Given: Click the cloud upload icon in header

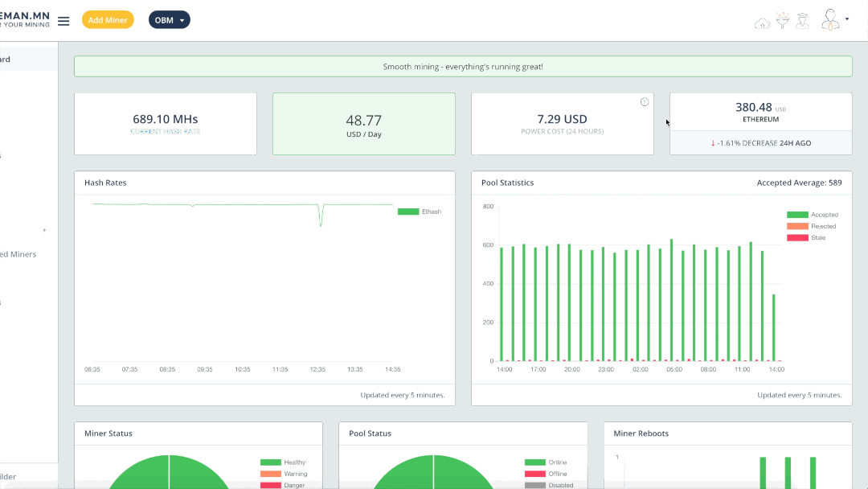Looking at the screenshot, I should coord(762,23).
